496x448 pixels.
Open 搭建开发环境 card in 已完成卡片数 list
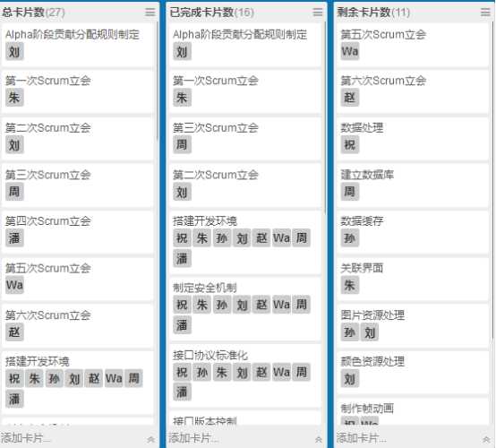[x=244, y=242]
